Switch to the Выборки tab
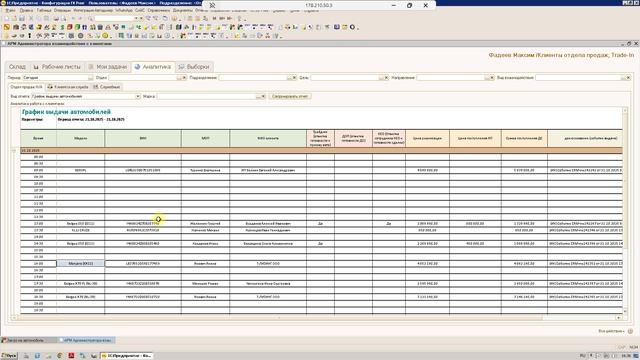 point(194,67)
